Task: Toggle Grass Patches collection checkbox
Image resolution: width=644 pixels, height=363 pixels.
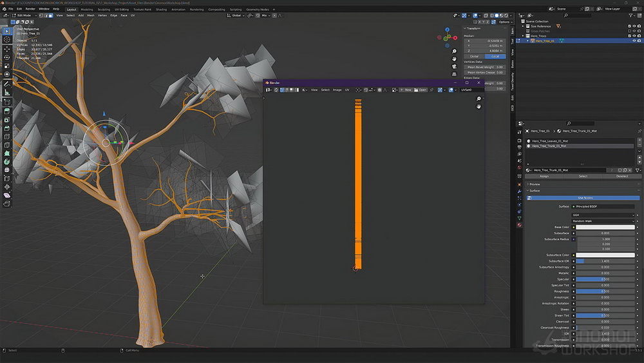Action: pos(629,31)
